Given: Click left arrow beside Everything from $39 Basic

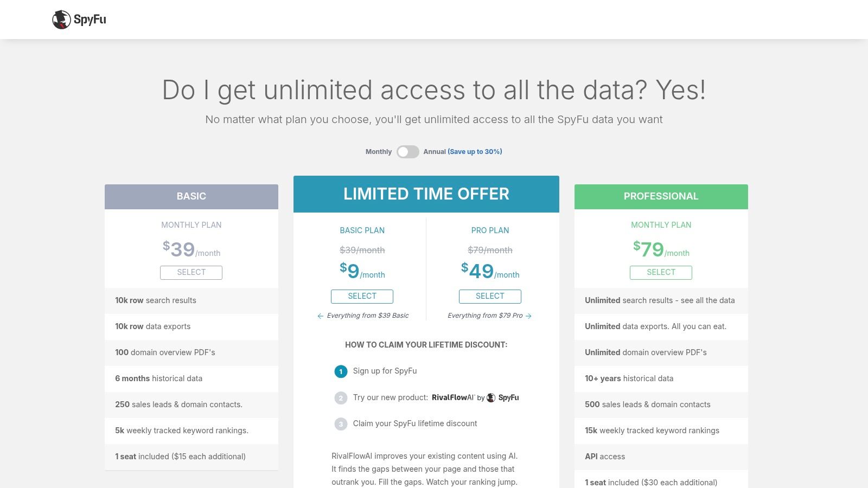Looking at the screenshot, I should 320,316.
